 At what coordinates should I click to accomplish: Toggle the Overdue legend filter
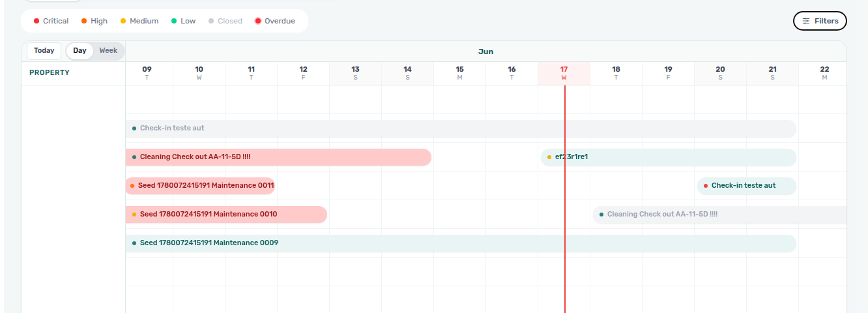pyautogui.click(x=275, y=21)
